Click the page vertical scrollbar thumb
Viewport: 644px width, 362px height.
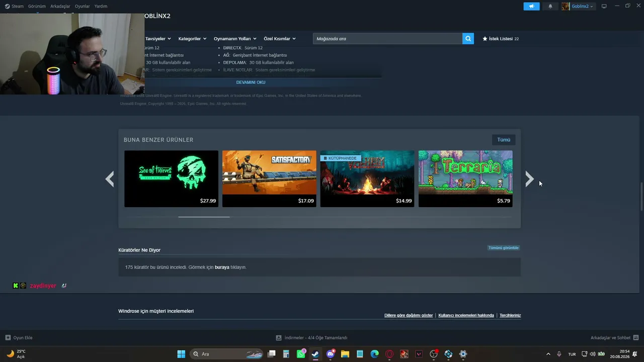coord(641,197)
